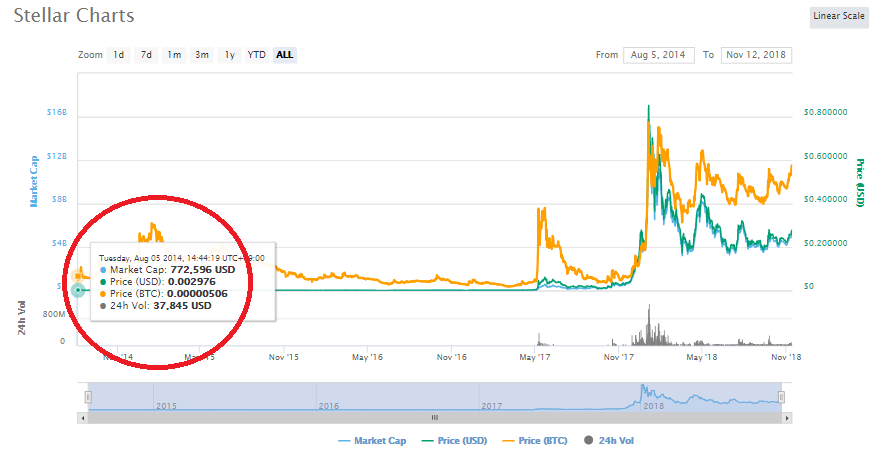Click the teal hover point marker on chart
This screenshot has height=457, width=870.
tap(78, 290)
